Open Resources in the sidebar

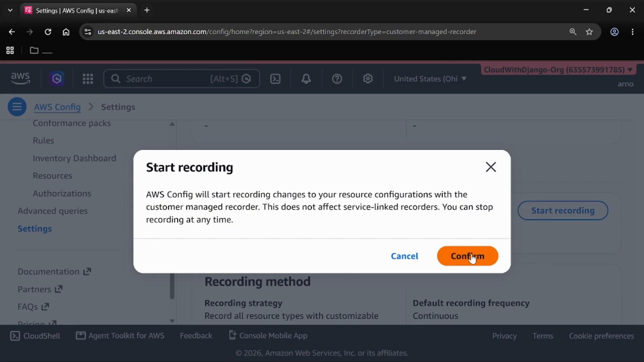pos(52,176)
